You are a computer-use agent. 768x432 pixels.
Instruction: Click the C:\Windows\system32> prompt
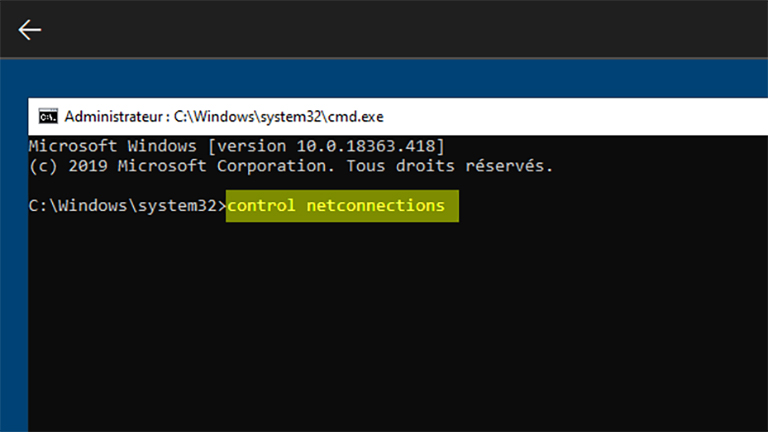(x=127, y=206)
